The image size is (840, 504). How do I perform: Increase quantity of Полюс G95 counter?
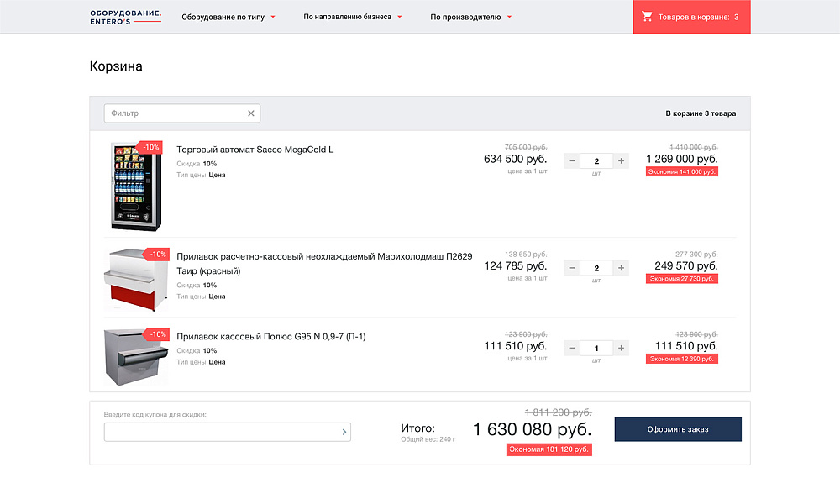tap(621, 349)
